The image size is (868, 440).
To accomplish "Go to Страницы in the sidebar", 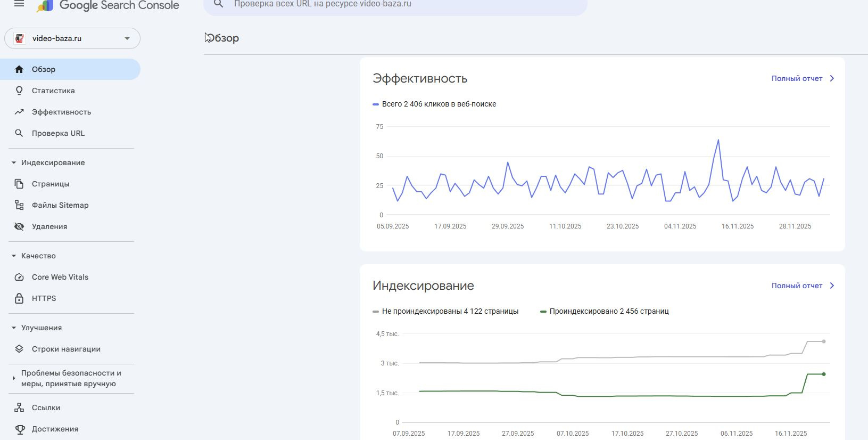I will (51, 184).
